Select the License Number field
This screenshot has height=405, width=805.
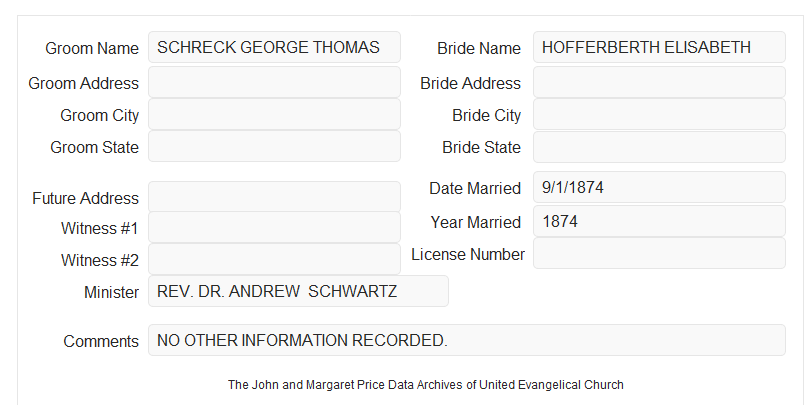(659, 253)
